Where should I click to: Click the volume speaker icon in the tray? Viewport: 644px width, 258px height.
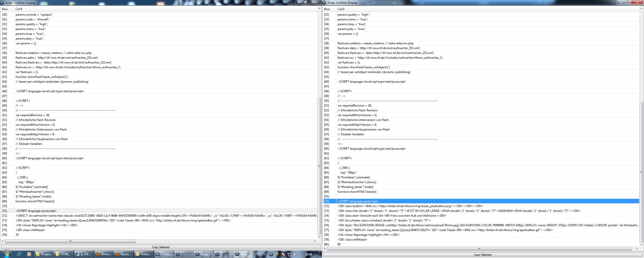tap(295, 254)
